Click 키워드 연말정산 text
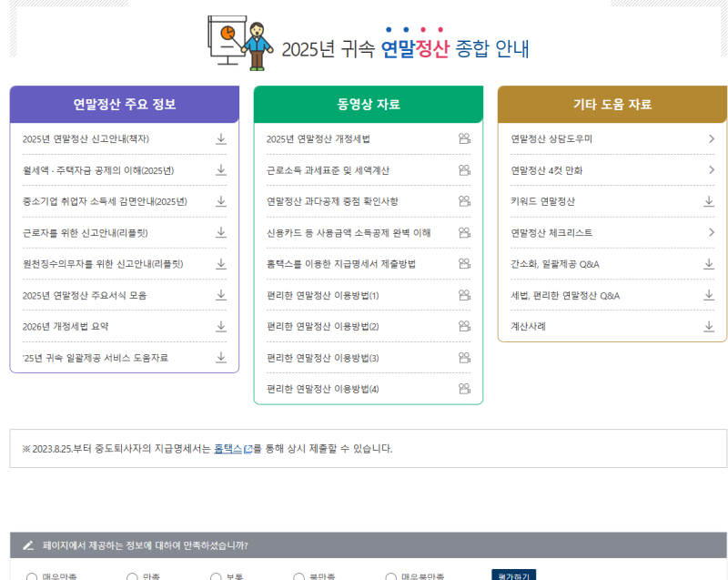Viewport: 728px width, 580px height. pyautogui.click(x=542, y=201)
